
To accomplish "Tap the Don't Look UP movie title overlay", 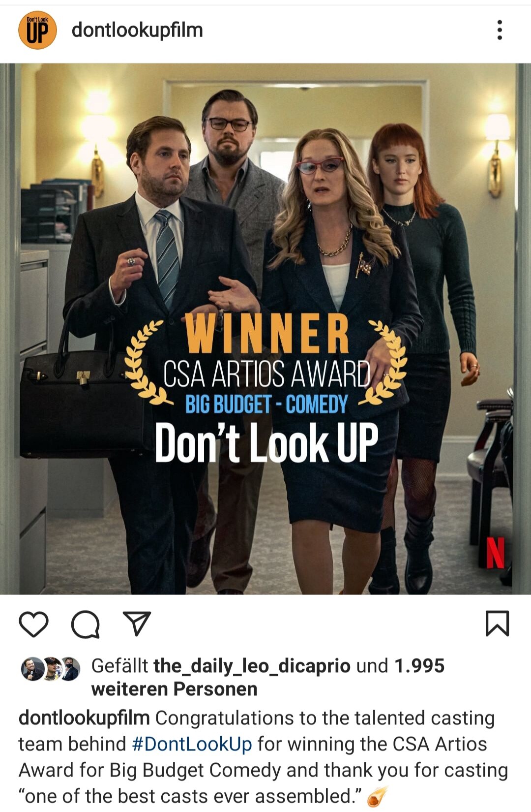I will (x=266, y=443).
